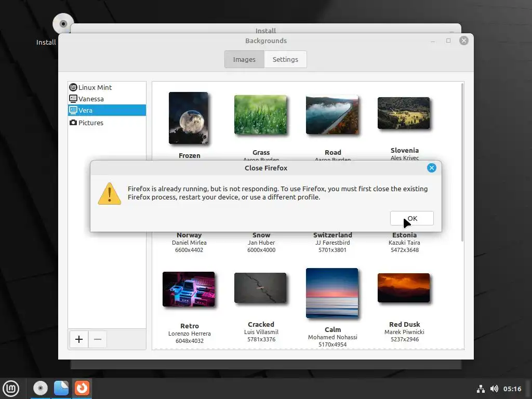Open the network tray icon
The height and width of the screenshot is (399, 532).
point(481,389)
